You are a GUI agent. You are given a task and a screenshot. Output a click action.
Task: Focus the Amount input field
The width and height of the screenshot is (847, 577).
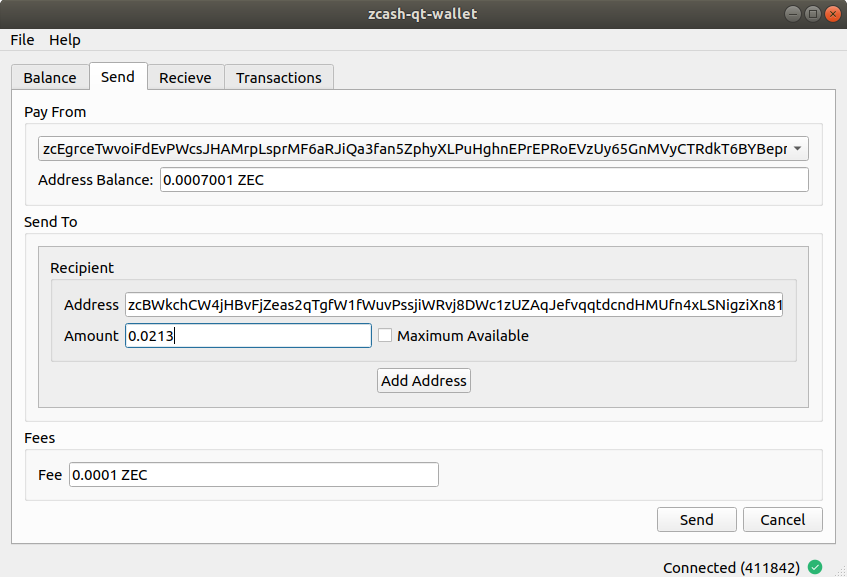(248, 336)
